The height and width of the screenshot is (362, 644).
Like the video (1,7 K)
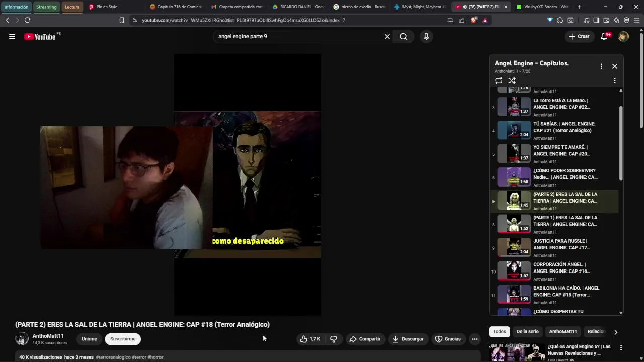pyautogui.click(x=310, y=339)
